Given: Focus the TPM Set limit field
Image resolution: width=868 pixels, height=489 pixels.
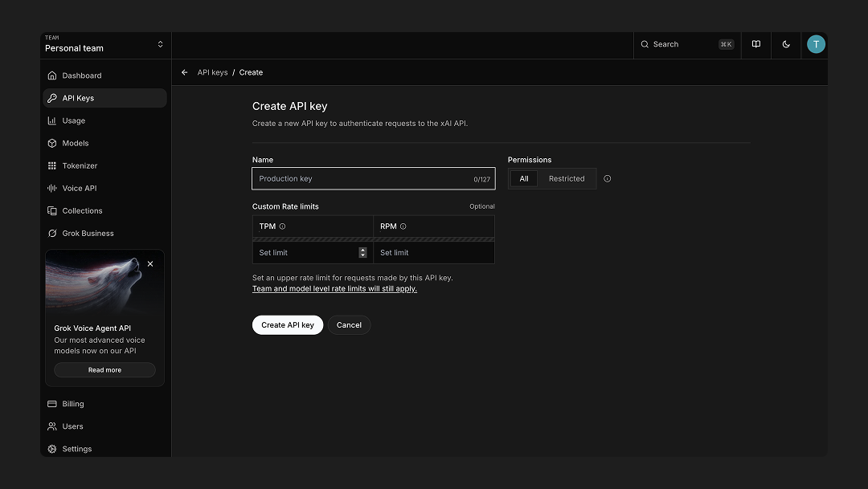Looking at the screenshot, I should point(313,253).
